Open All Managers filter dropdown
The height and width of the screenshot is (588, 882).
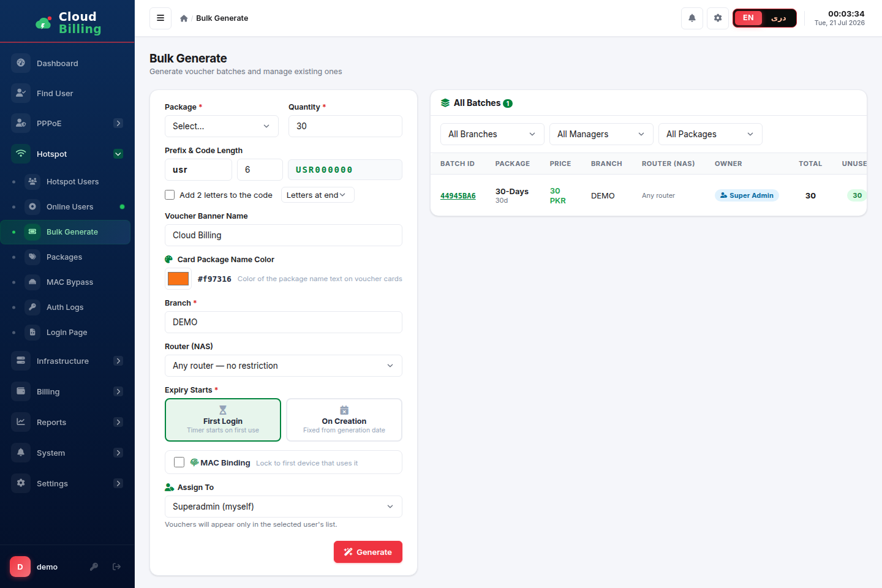tap(601, 134)
